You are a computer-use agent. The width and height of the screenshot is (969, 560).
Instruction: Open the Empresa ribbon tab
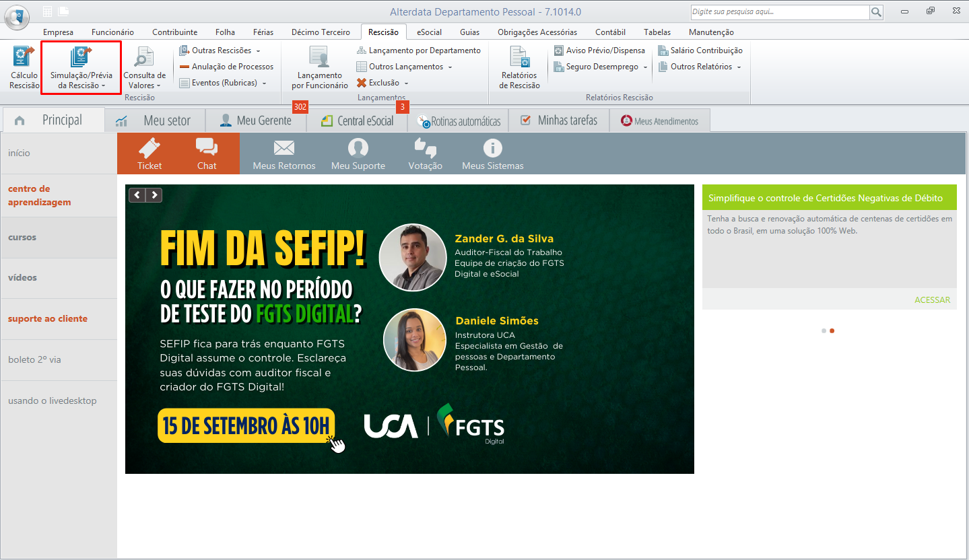[58, 32]
